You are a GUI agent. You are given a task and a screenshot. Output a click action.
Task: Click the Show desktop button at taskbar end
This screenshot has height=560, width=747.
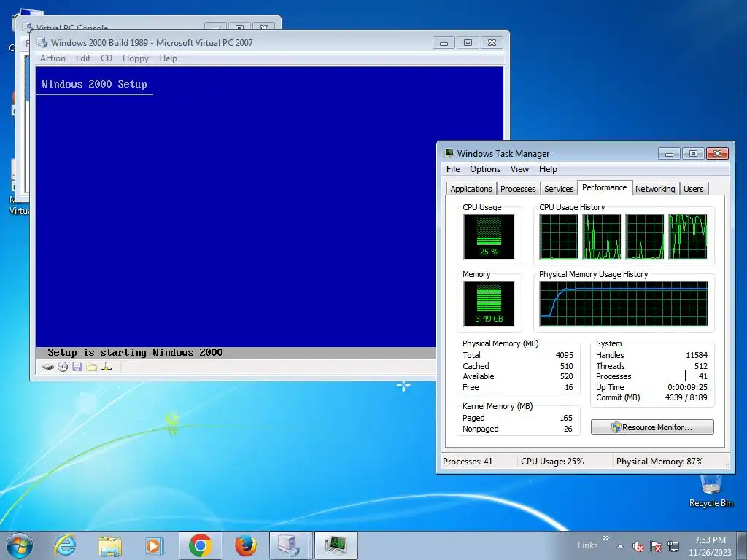click(743, 546)
